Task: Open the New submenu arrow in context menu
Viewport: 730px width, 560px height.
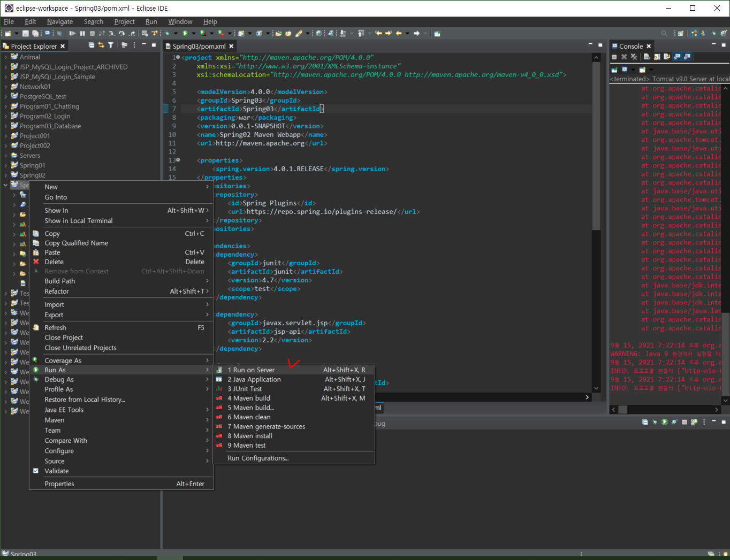Action: [208, 187]
